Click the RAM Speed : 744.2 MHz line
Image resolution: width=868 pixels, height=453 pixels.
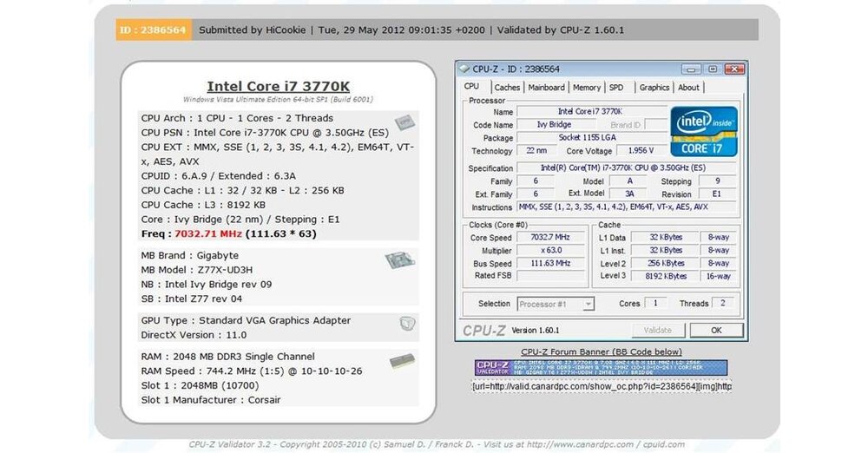[252, 371]
